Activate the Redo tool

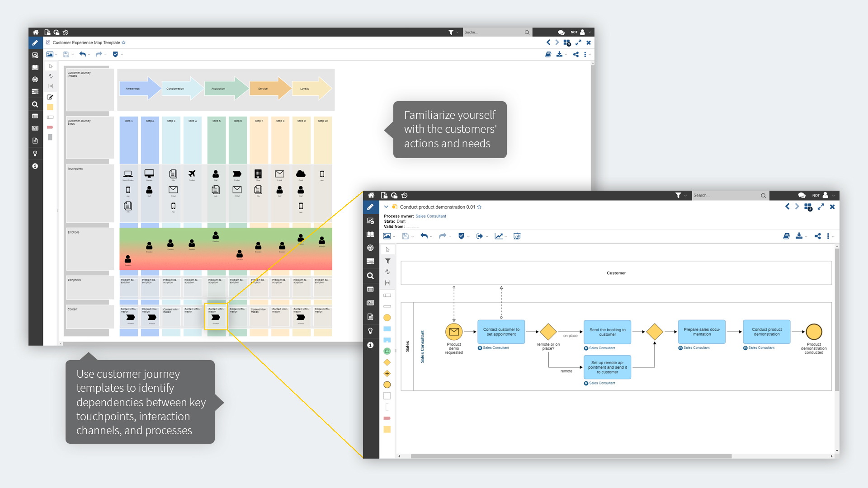pos(443,236)
